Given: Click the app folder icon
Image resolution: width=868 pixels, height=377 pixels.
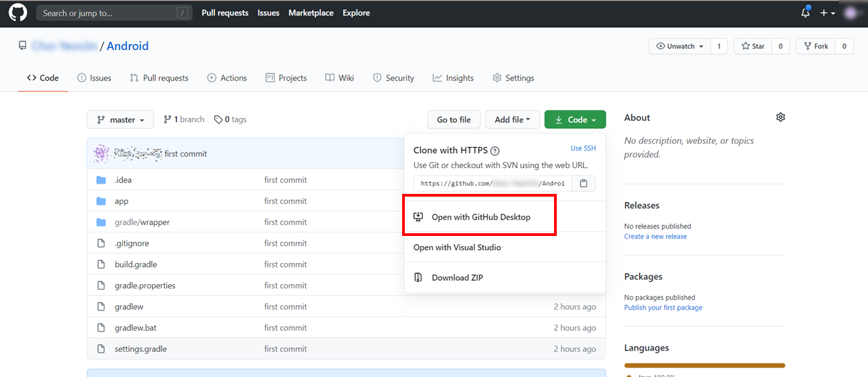Looking at the screenshot, I should coord(101,201).
